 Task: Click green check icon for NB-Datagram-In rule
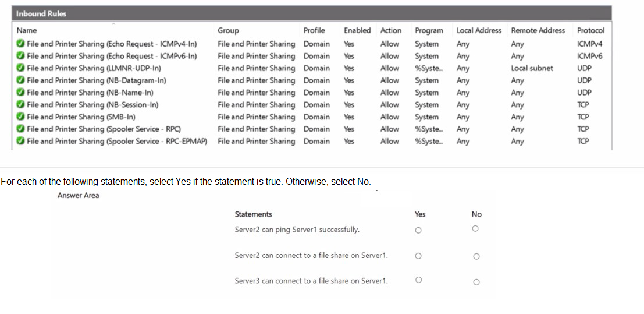[20, 80]
